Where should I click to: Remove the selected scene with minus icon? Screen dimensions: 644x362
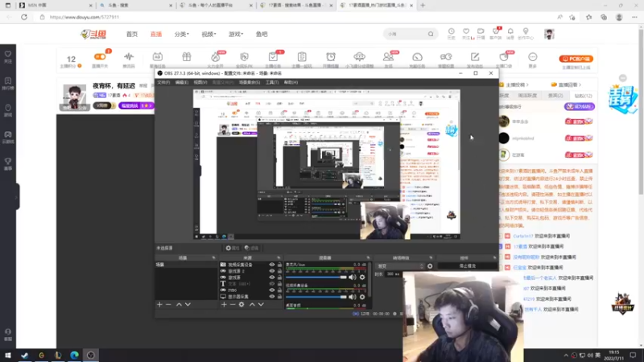pos(168,305)
